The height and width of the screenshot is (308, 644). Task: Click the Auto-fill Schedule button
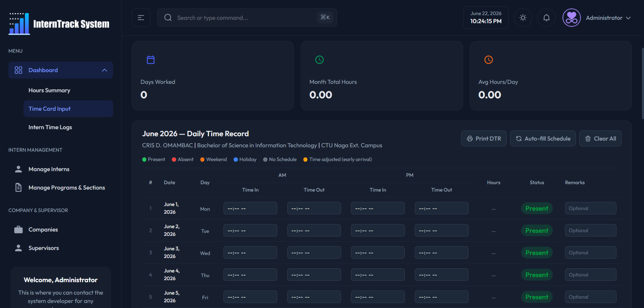pos(543,139)
